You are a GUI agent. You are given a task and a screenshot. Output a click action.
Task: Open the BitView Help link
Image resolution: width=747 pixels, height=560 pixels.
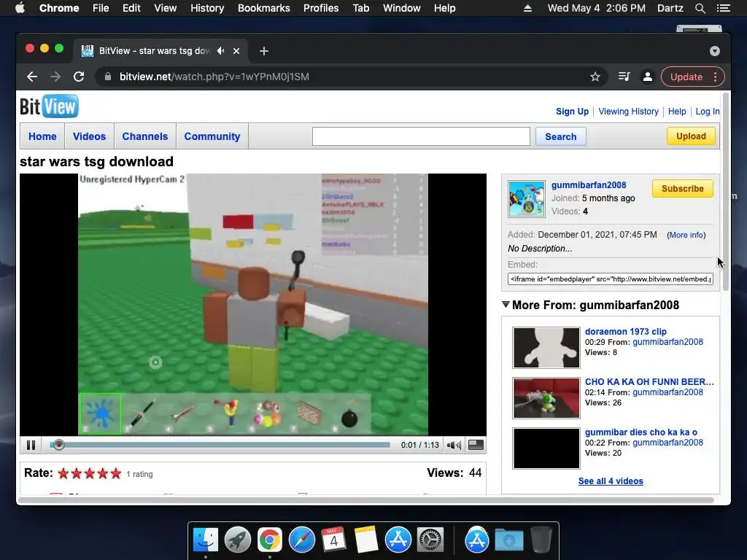(x=677, y=112)
